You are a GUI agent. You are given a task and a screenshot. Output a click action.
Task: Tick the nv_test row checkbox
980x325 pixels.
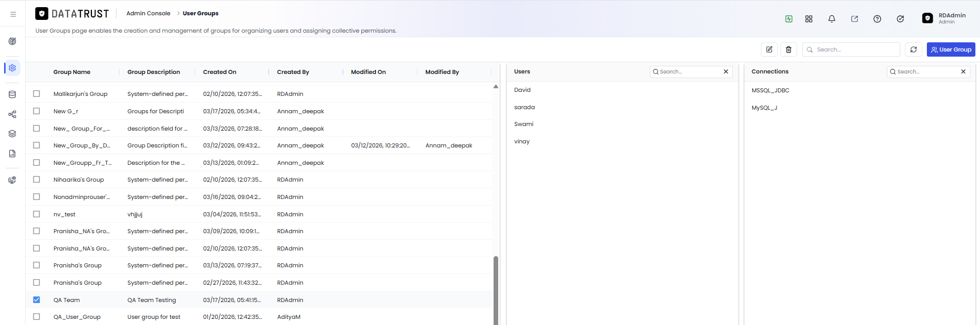pos(36,214)
